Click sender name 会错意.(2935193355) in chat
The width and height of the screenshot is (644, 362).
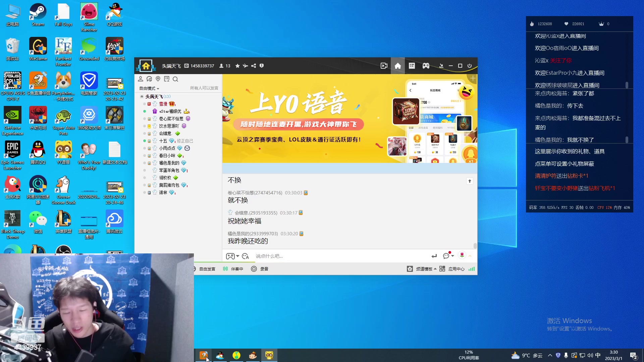pyautogui.click(x=256, y=213)
